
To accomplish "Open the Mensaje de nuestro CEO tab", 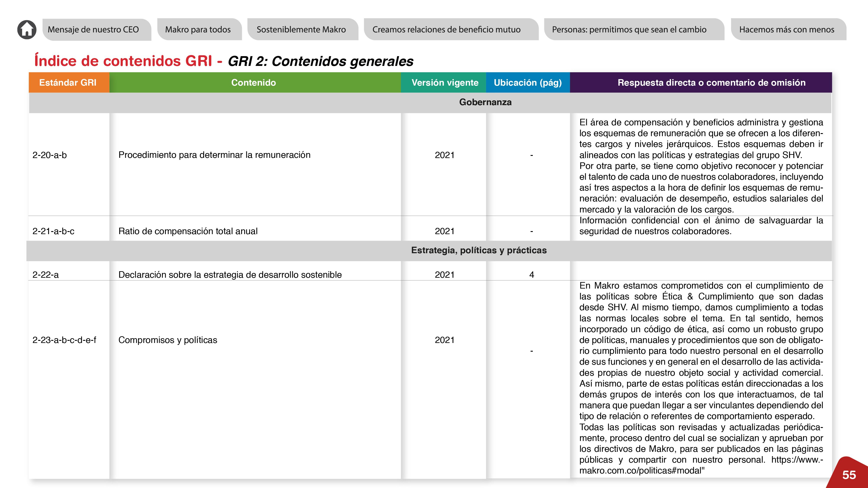I will (93, 30).
